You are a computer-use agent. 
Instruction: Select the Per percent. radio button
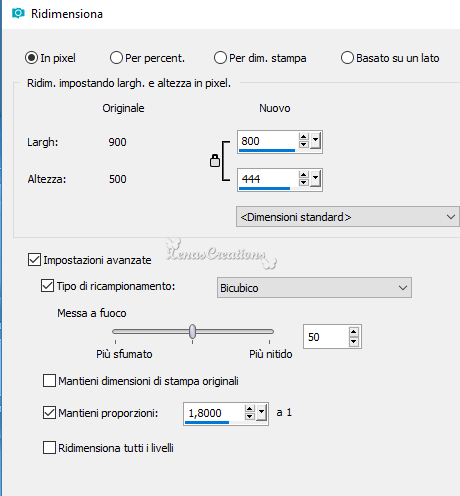coord(116,58)
